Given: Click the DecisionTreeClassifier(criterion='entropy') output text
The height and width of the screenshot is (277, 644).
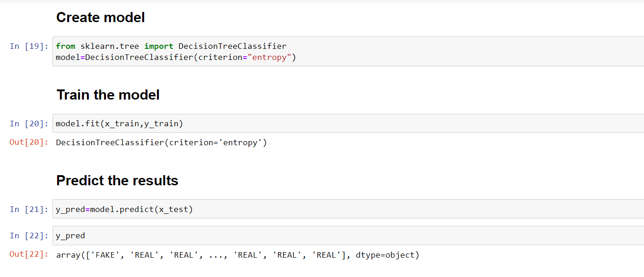Looking at the screenshot, I should pos(161,142).
